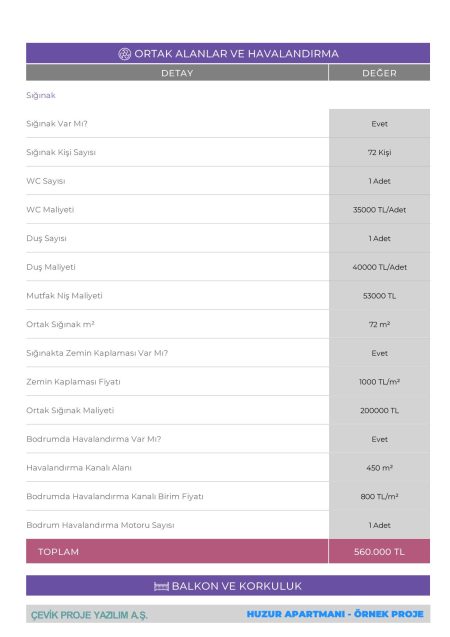This screenshot has width=450, height=637.
Task: Click the 1000 TL/m² value
Action: (x=379, y=381)
